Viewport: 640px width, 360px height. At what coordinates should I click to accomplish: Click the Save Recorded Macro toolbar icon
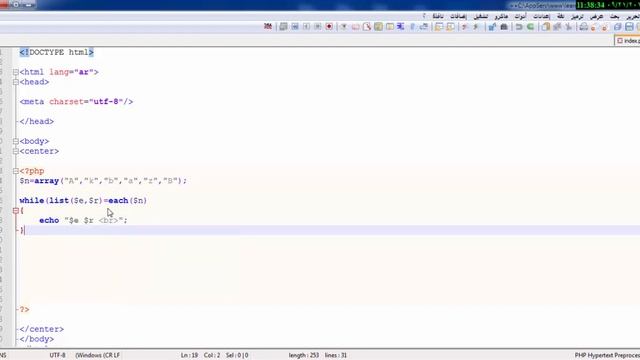[x=283, y=27]
